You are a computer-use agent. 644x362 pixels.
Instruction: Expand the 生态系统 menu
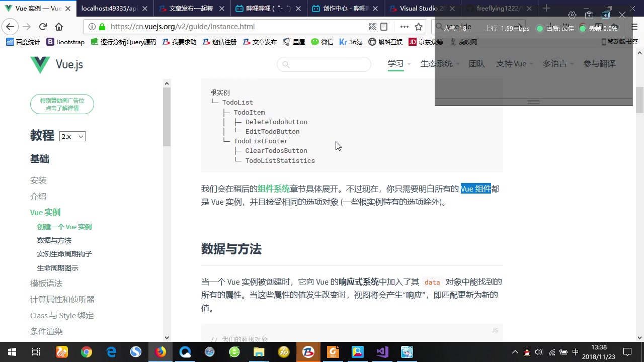[436, 64]
